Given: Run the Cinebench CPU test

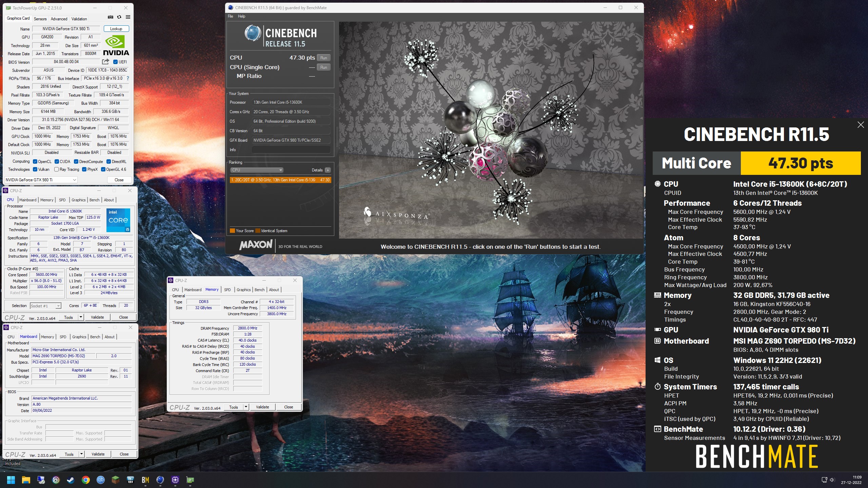Looking at the screenshot, I should [323, 58].
